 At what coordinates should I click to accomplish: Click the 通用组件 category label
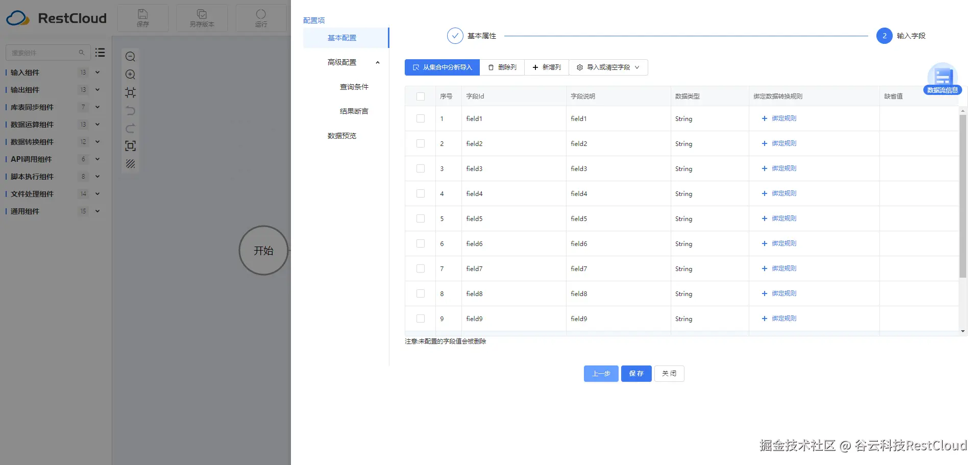click(x=25, y=211)
